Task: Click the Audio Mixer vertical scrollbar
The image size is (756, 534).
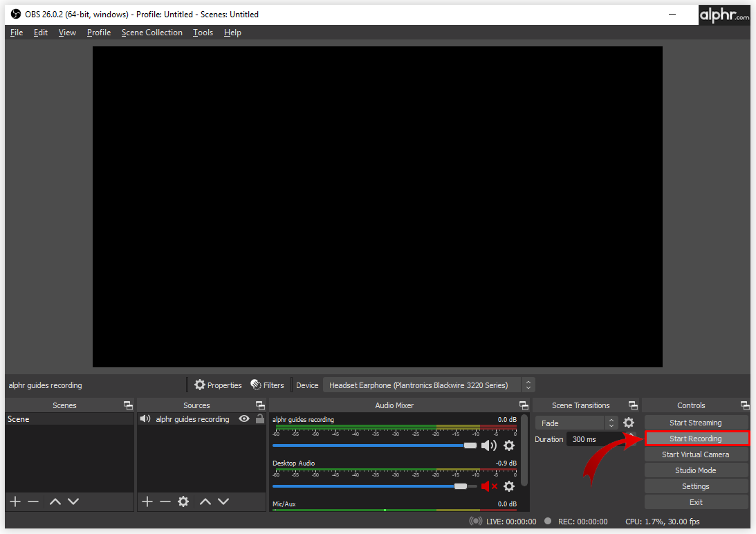Action: 524,450
